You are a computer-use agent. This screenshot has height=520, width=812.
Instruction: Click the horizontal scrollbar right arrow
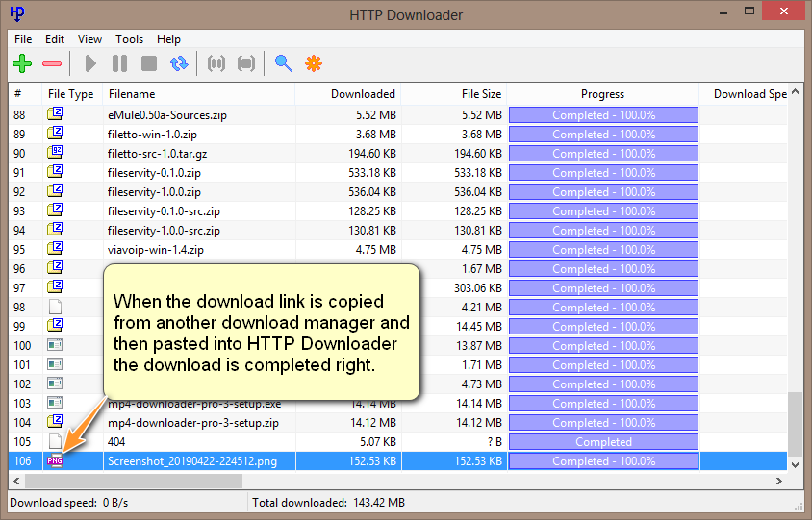point(779,482)
